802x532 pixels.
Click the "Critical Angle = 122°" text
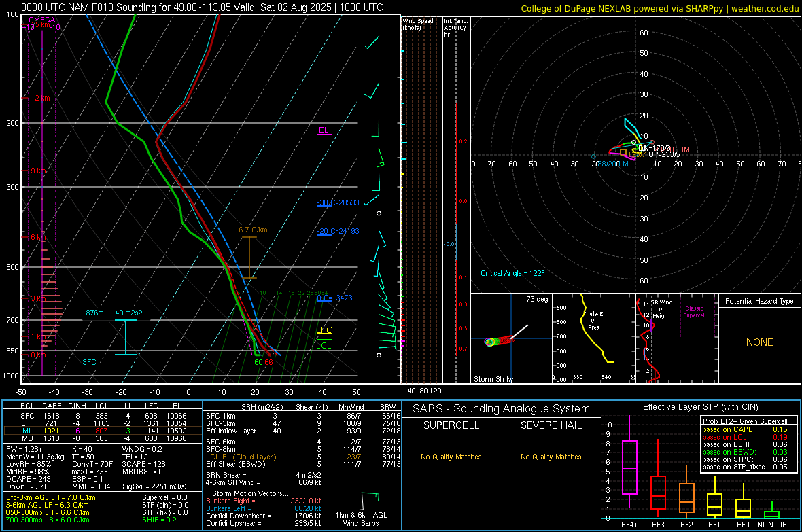coord(512,273)
